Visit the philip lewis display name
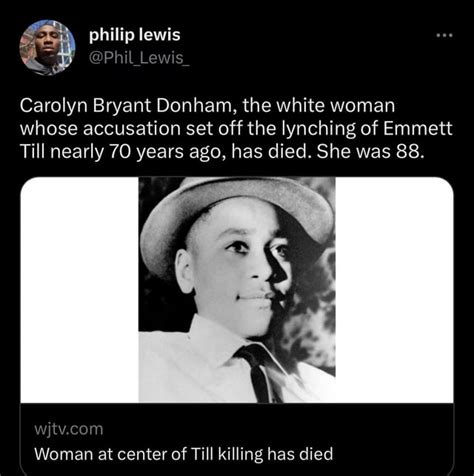Viewport: 474px width, 476px height. (135, 35)
